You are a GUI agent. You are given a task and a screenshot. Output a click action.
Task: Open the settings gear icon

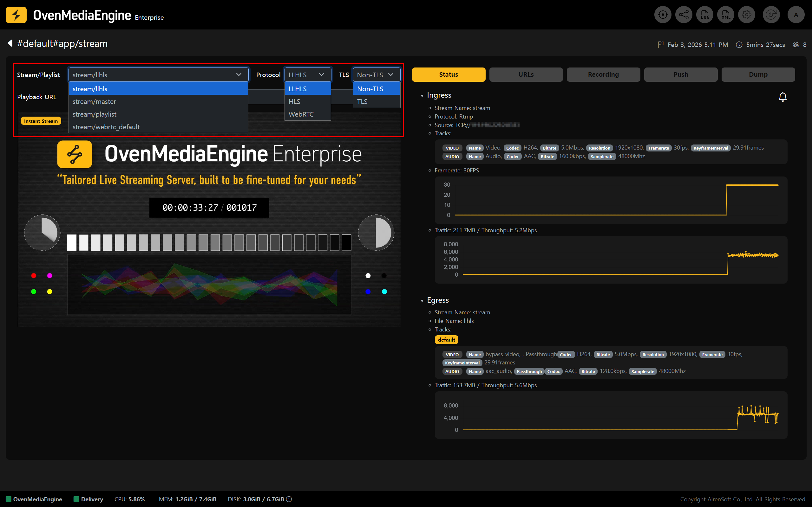[x=747, y=15]
